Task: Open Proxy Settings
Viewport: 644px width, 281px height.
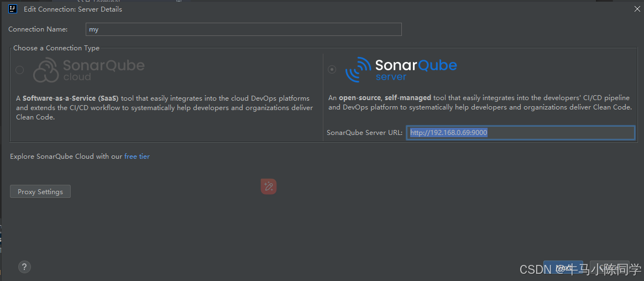Action: click(x=40, y=192)
